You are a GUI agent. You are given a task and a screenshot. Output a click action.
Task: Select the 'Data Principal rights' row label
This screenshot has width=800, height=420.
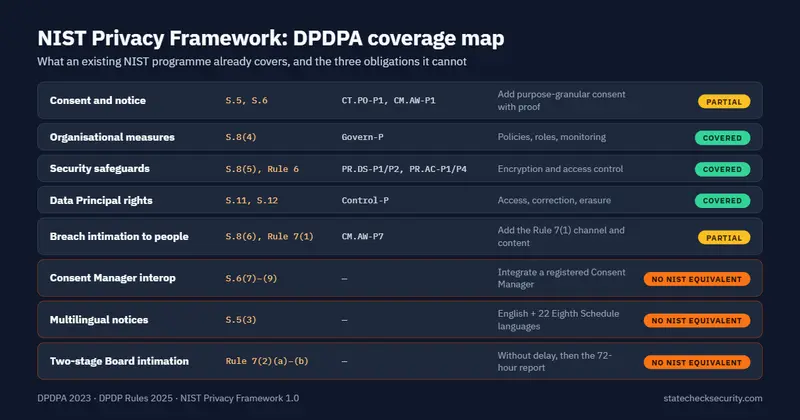click(101, 200)
